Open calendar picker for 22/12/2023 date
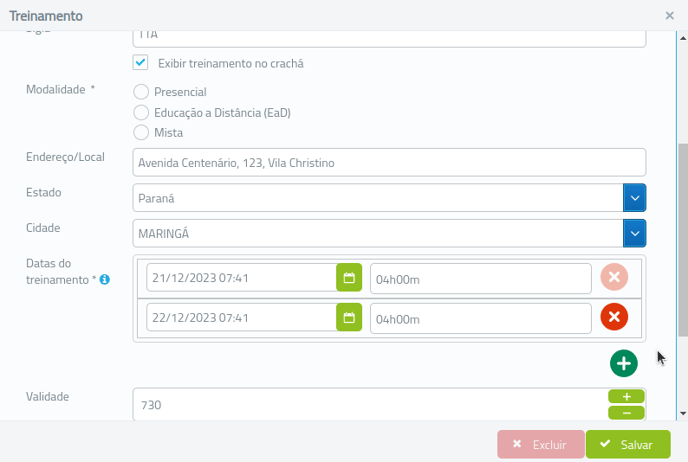The height and width of the screenshot is (462, 688). (349, 317)
